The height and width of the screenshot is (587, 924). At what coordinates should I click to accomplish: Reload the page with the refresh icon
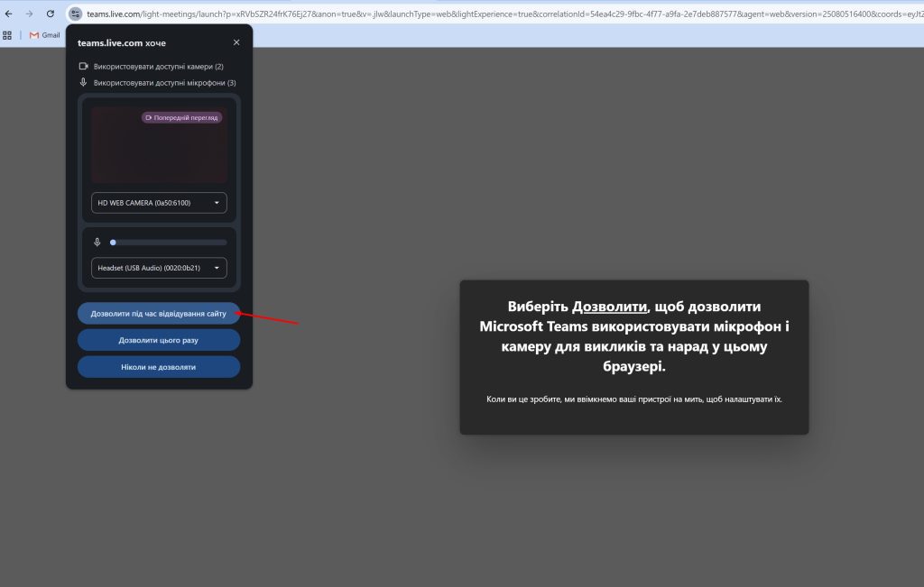pos(51,14)
